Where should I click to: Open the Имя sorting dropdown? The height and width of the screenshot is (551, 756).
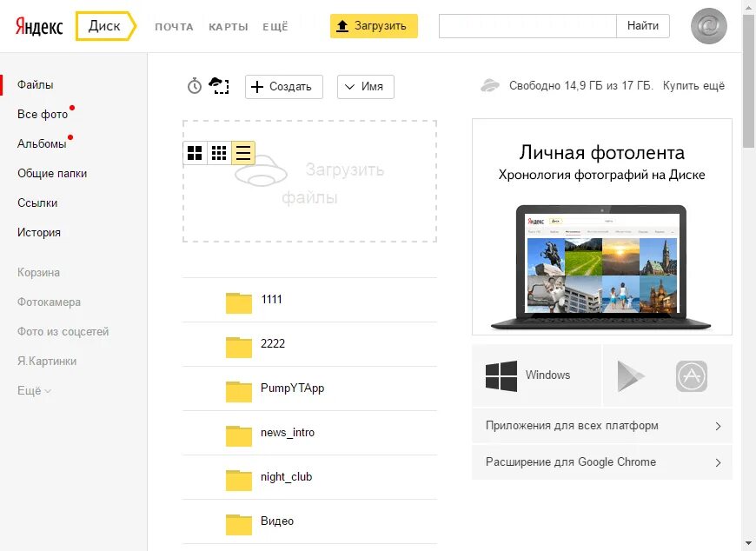(x=365, y=87)
